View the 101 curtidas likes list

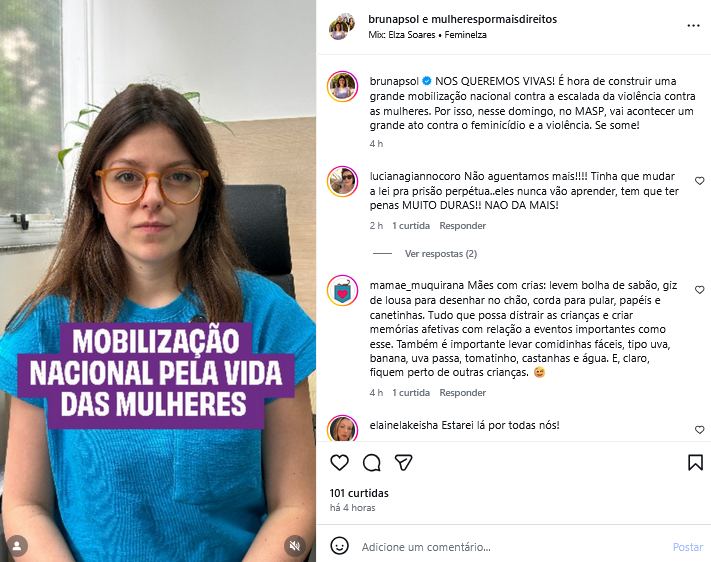pyautogui.click(x=359, y=493)
